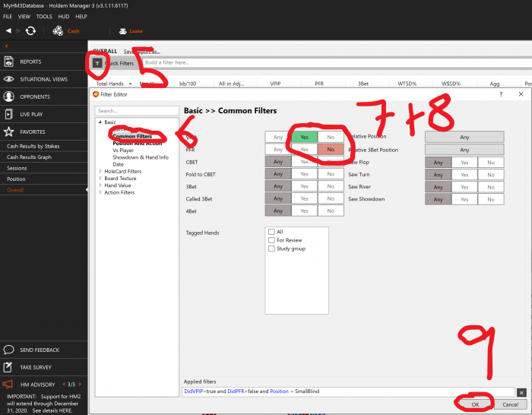Select the Date tree item

coord(118,164)
